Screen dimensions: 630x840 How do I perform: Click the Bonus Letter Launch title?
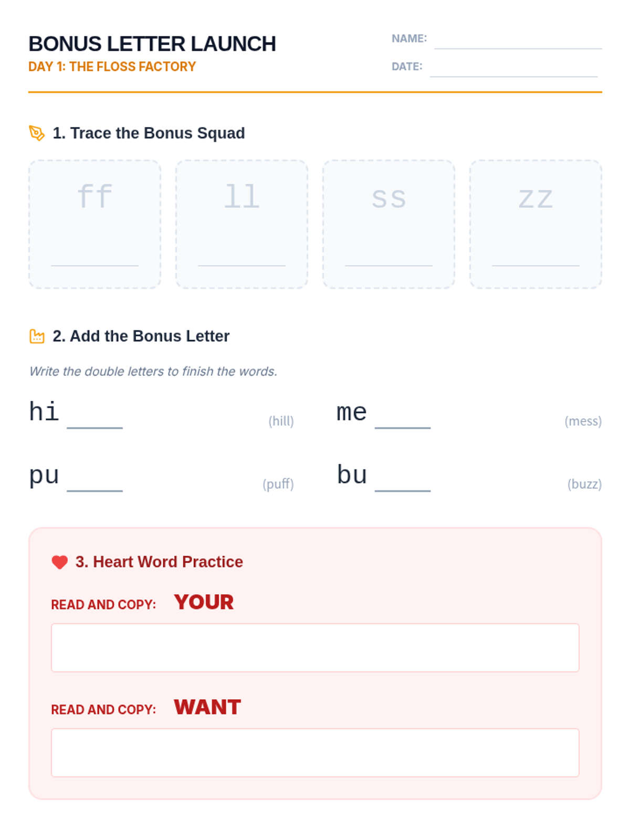[x=152, y=44]
